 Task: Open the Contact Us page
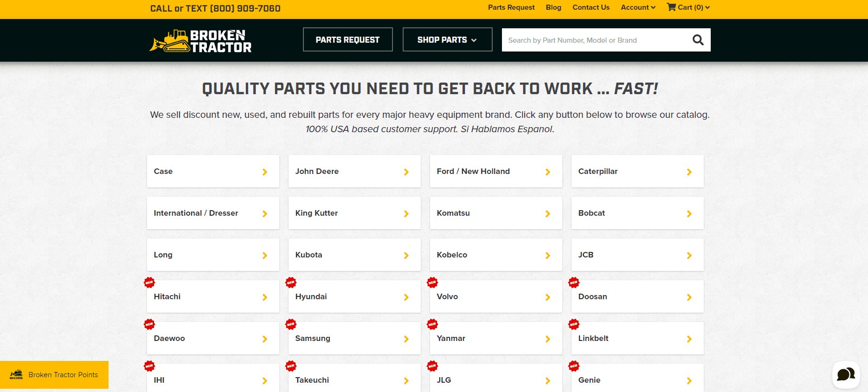point(591,7)
